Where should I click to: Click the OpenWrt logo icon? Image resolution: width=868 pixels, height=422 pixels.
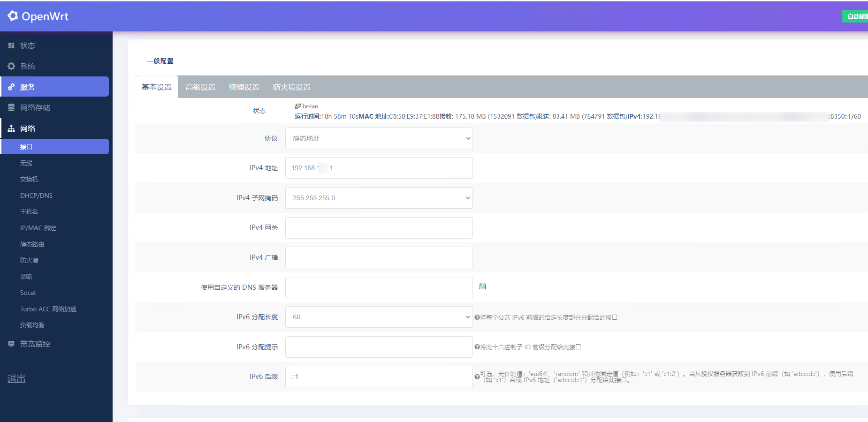coord(13,16)
